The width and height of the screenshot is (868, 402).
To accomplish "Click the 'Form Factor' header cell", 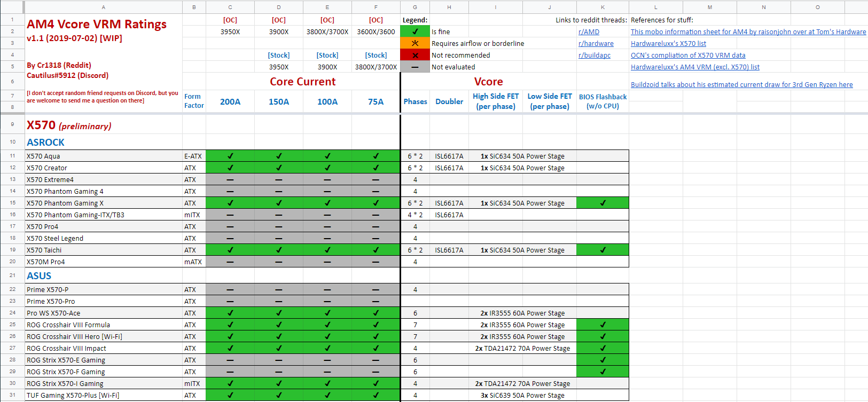I will point(194,101).
